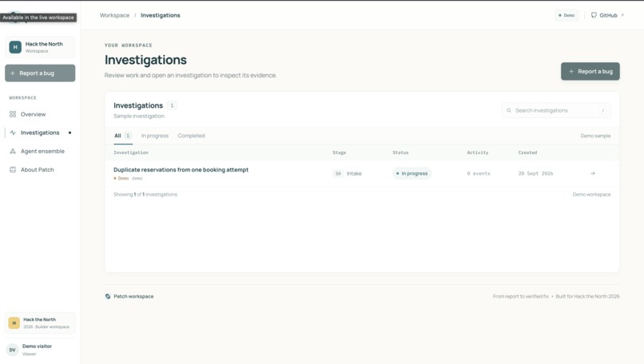Click the Overview grid icon in sidebar
Screen dimensions: 644x364
point(13,114)
